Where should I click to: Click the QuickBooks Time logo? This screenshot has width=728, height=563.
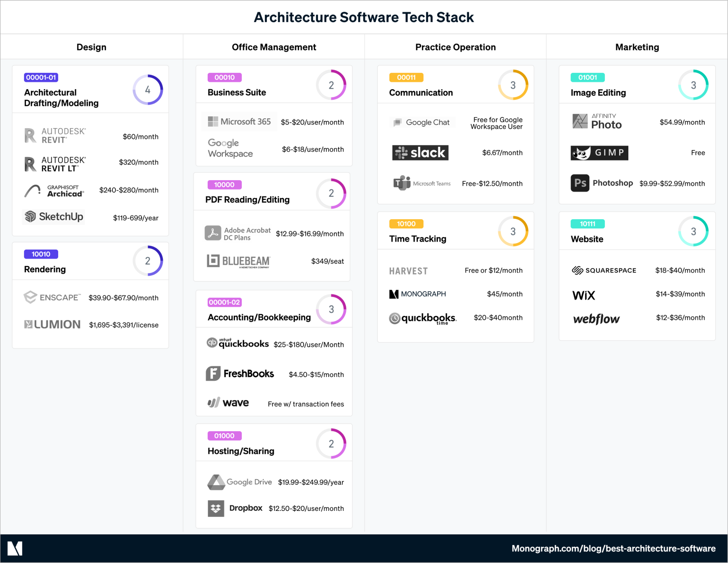[423, 318]
